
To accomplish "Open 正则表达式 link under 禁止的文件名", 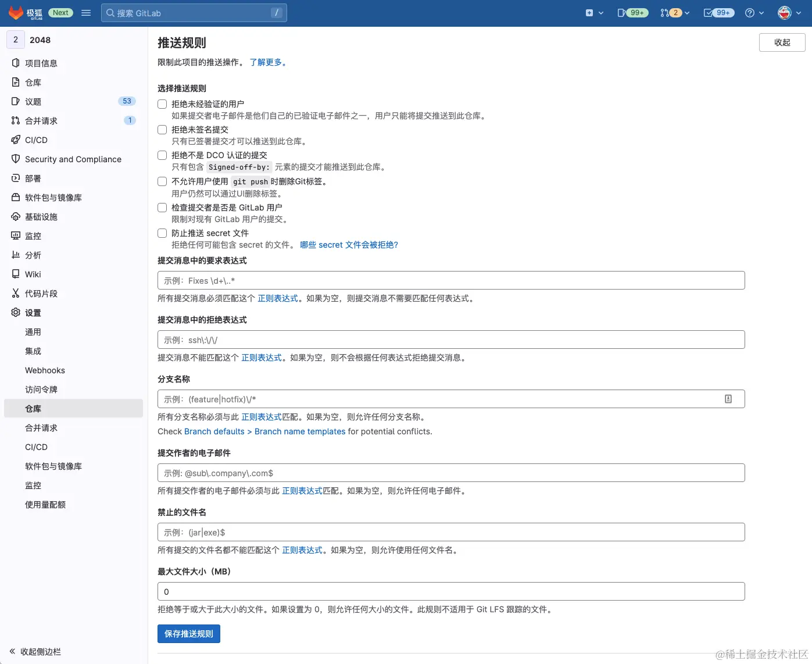I will click(x=302, y=550).
